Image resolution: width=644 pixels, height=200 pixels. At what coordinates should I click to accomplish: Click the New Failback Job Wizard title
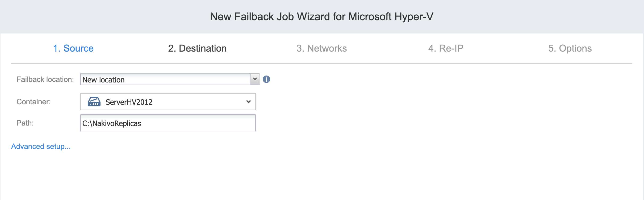(x=322, y=16)
